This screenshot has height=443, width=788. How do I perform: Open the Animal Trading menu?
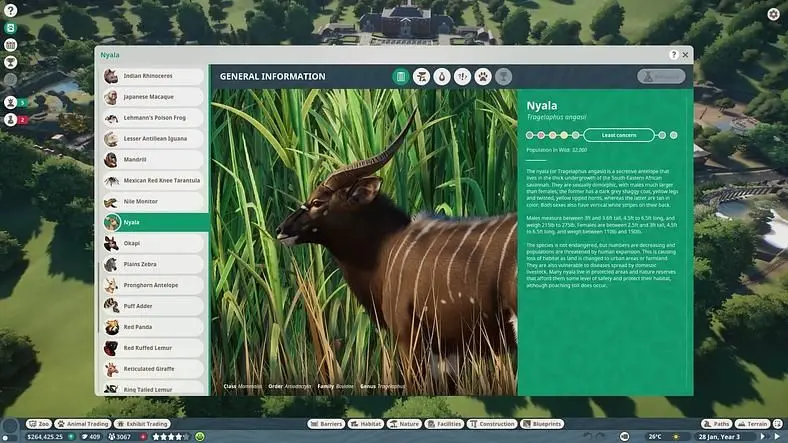83,424
